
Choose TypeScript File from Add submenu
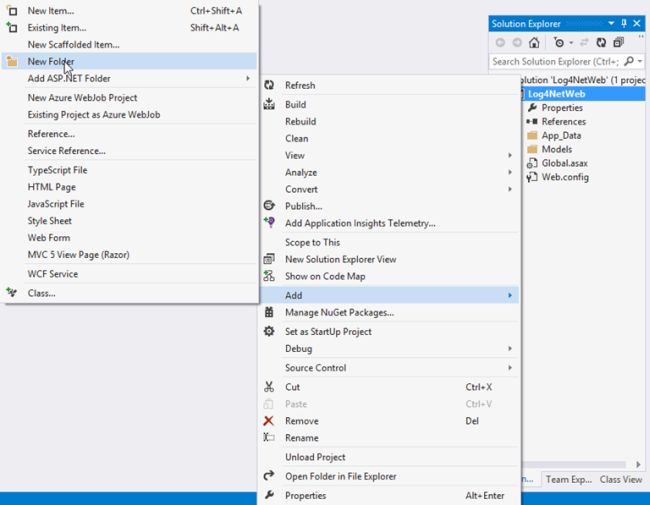click(x=130, y=170)
